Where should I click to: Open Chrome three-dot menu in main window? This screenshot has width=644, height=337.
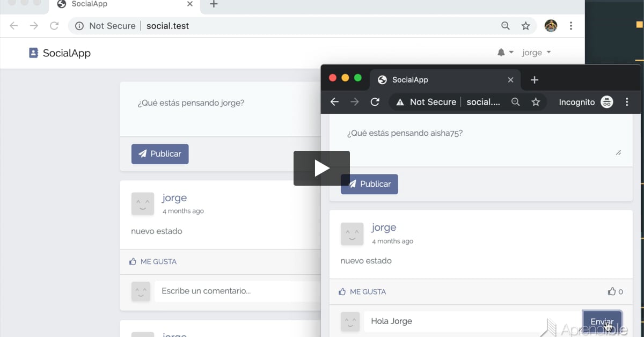[571, 26]
